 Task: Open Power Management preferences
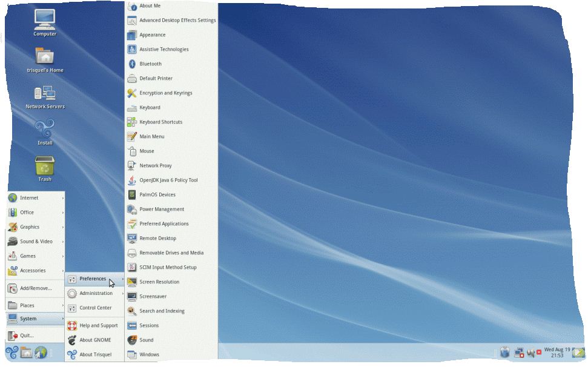point(171,209)
